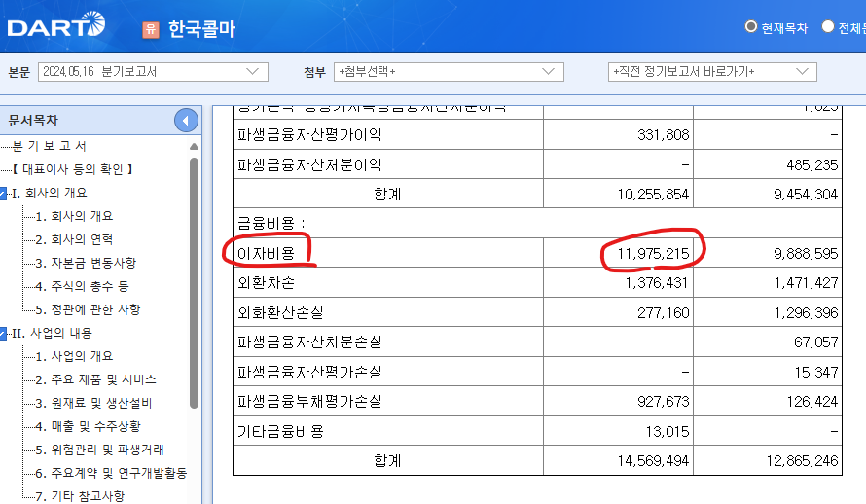Select the 전체문서 radio option
The image size is (866, 504).
pyautogui.click(x=827, y=26)
